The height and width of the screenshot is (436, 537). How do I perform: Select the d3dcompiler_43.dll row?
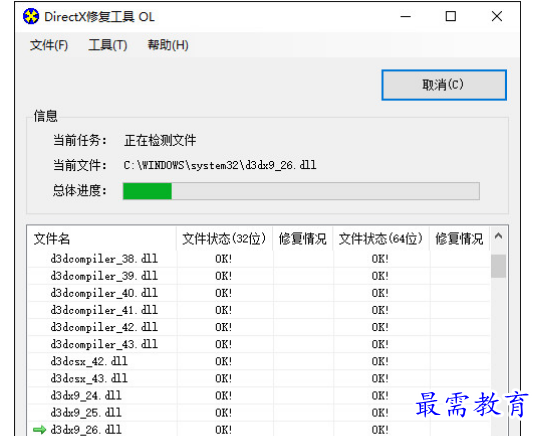[259, 344]
